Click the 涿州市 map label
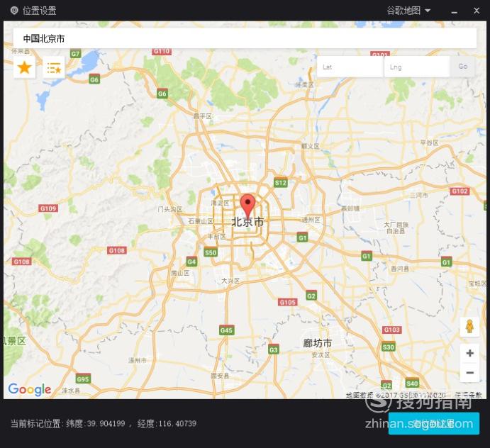The height and width of the screenshot is (448, 490). pos(138,360)
